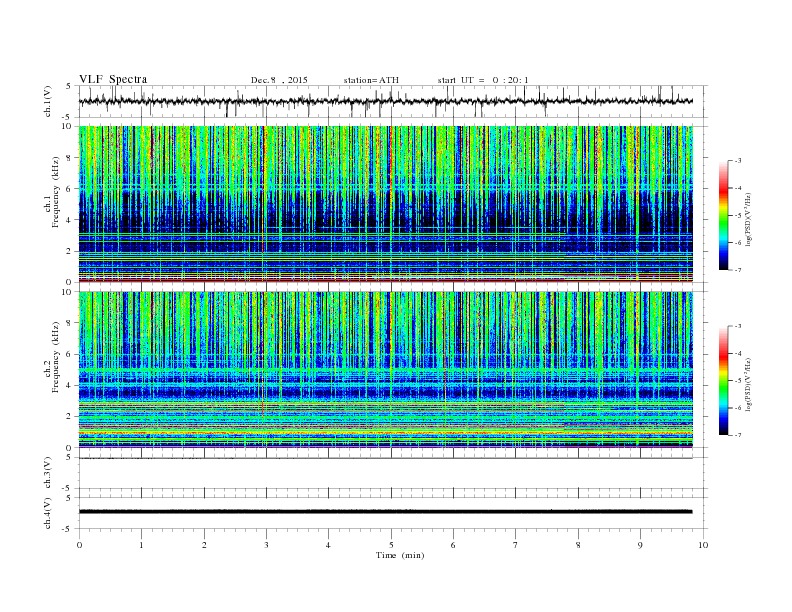Click the "-5" tick on ch.3(V) axis
Screen dimensions: 792x612
(x=68, y=488)
